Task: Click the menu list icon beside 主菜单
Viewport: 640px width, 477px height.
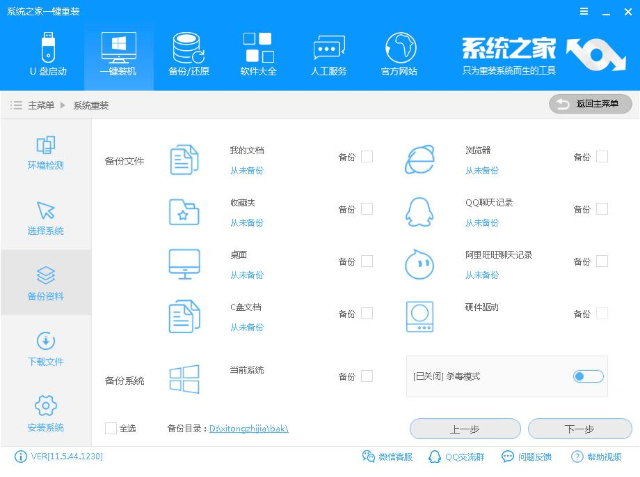Action: click(16, 105)
